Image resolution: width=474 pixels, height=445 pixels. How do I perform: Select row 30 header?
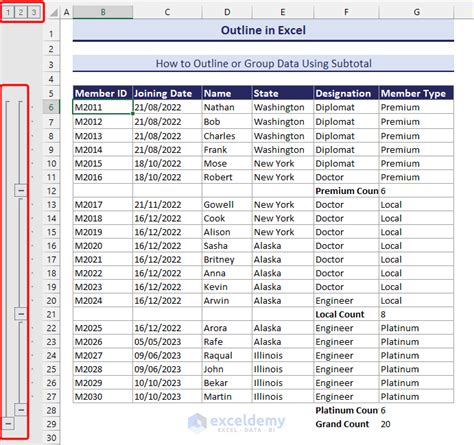51,438
